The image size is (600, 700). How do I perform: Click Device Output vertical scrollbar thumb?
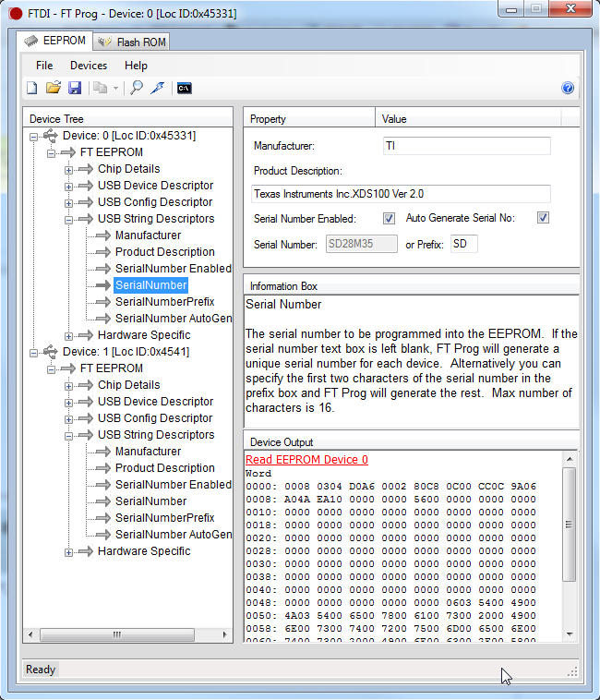570,525
